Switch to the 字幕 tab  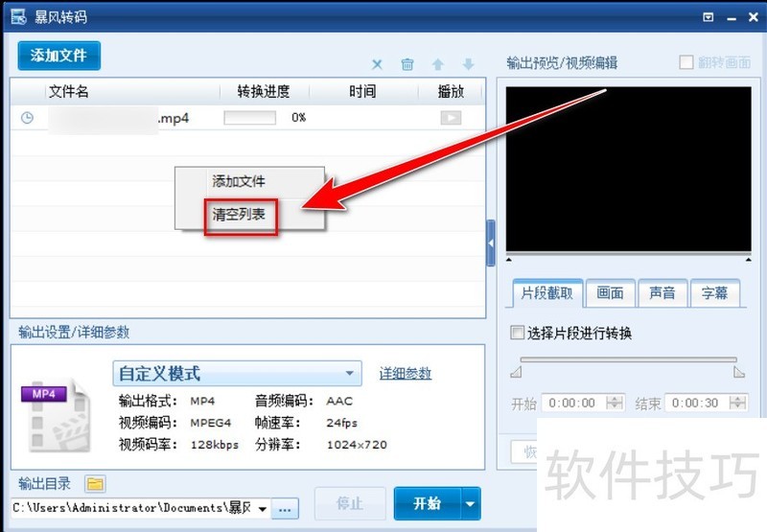714,293
